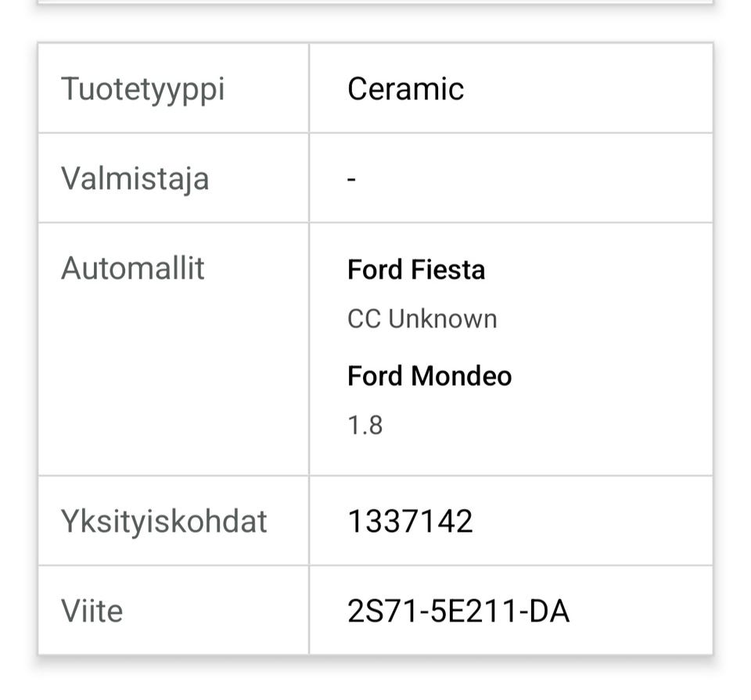Click the Viite row label
The width and height of the screenshot is (751, 700).
coord(92,611)
